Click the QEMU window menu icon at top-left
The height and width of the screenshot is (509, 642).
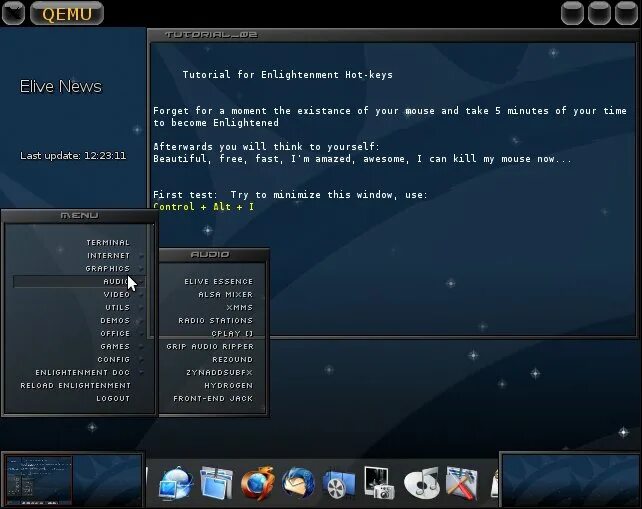(13, 13)
